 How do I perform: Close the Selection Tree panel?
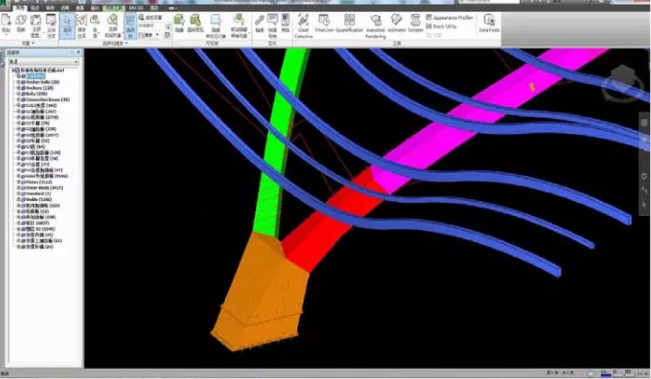click(78, 52)
